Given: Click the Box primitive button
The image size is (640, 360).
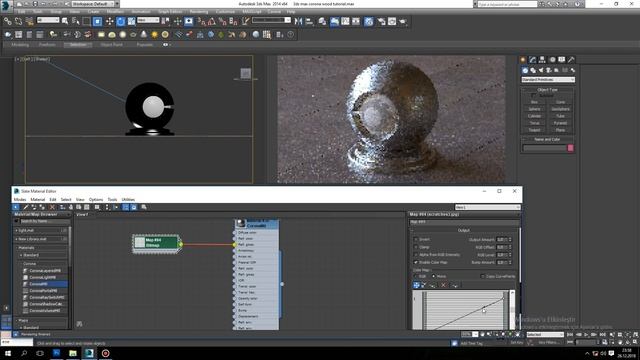Looking at the screenshot, I should click(534, 102).
